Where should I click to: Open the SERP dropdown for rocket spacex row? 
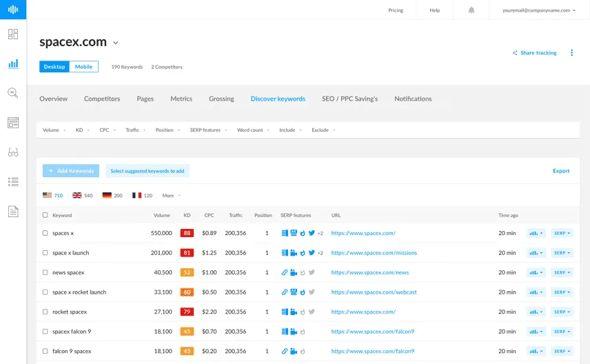(562, 312)
